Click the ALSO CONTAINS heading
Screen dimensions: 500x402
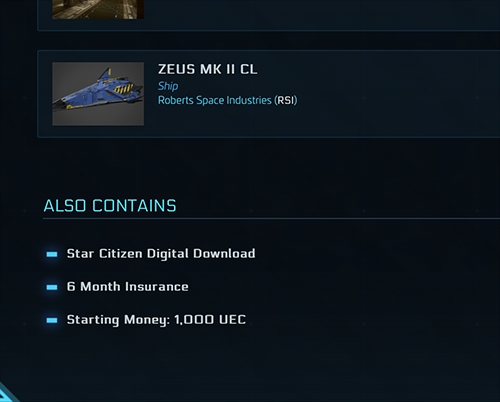pyautogui.click(x=110, y=206)
